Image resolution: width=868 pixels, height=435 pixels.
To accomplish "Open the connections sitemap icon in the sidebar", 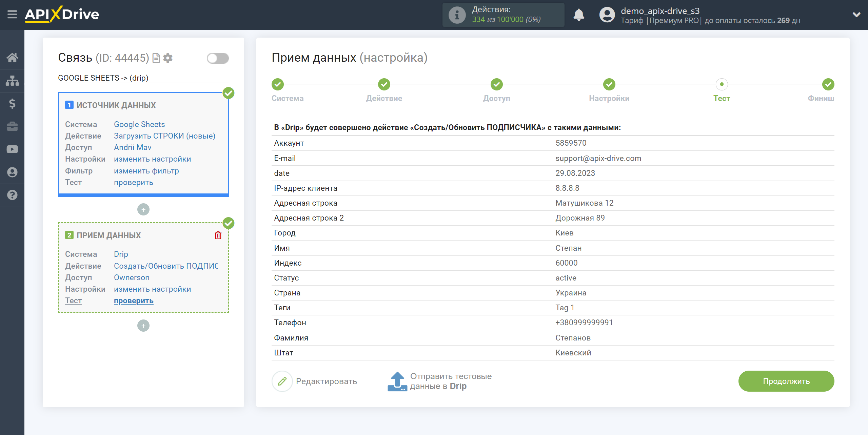I will click(x=12, y=81).
